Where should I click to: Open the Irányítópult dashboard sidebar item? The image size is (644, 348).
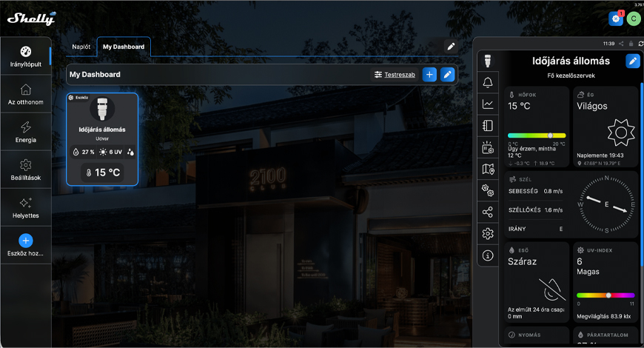(25, 56)
